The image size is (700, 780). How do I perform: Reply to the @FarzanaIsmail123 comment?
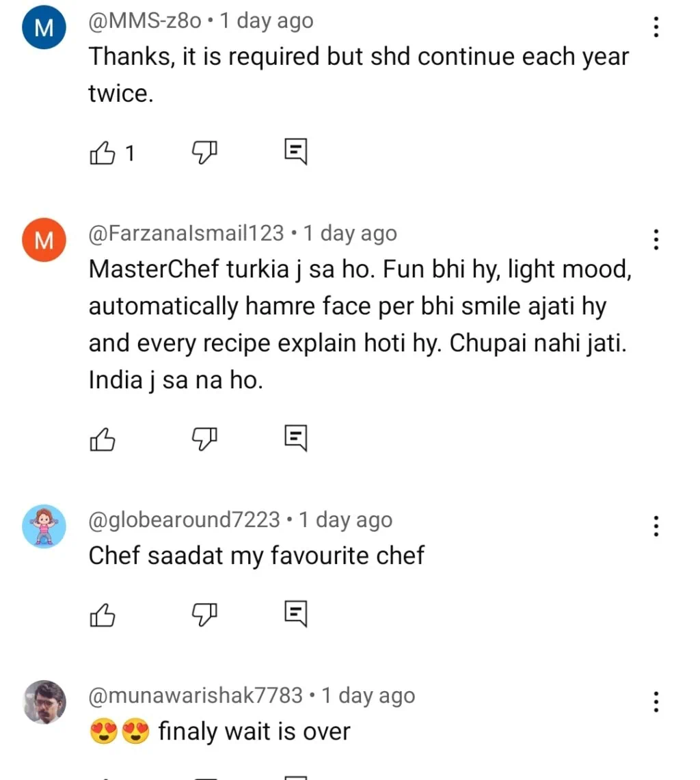click(x=296, y=438)
